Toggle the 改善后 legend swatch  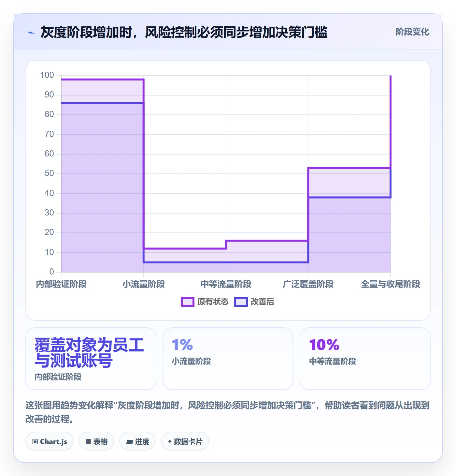241,302
